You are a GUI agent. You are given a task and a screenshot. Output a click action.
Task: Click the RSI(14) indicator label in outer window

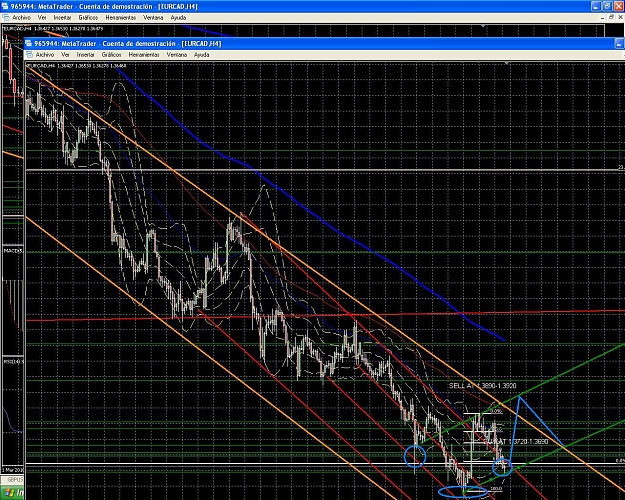point(13,362)
